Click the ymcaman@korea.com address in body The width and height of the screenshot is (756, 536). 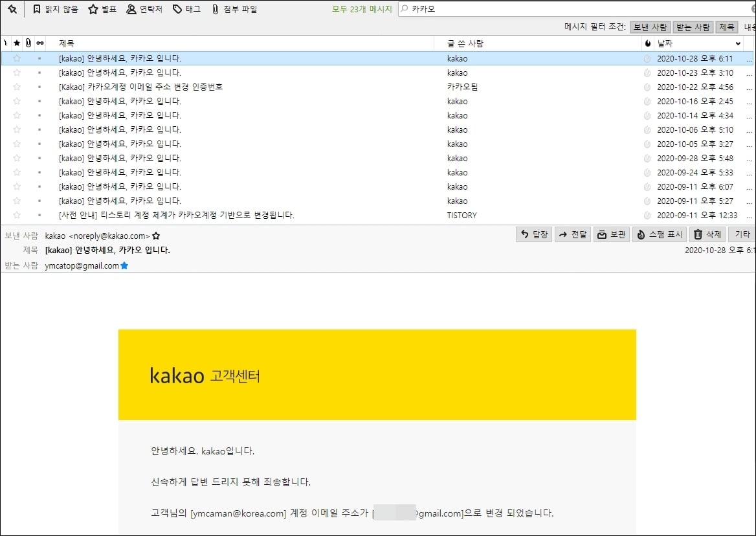tap(238, 513)
